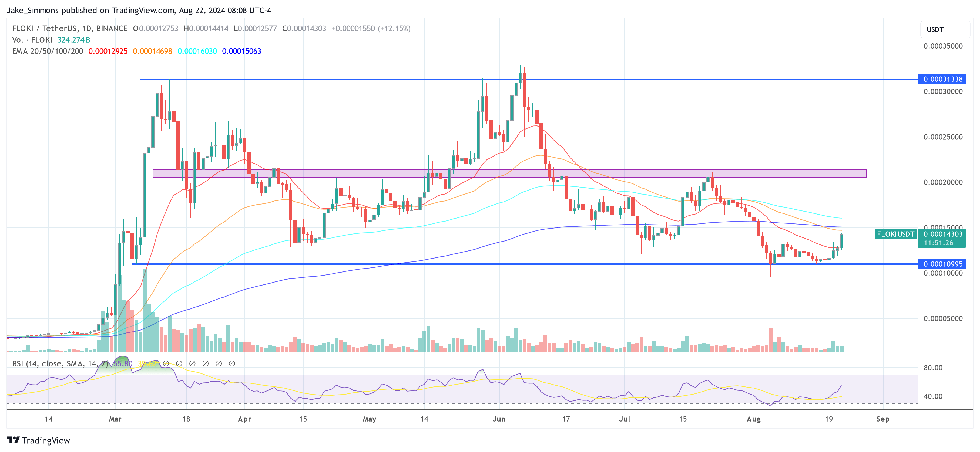Screen dimensions: 980x452
Task: Select the EMA 20/50/100/200 indicator label
Action: pyautogui.click(x=48, y=51)
